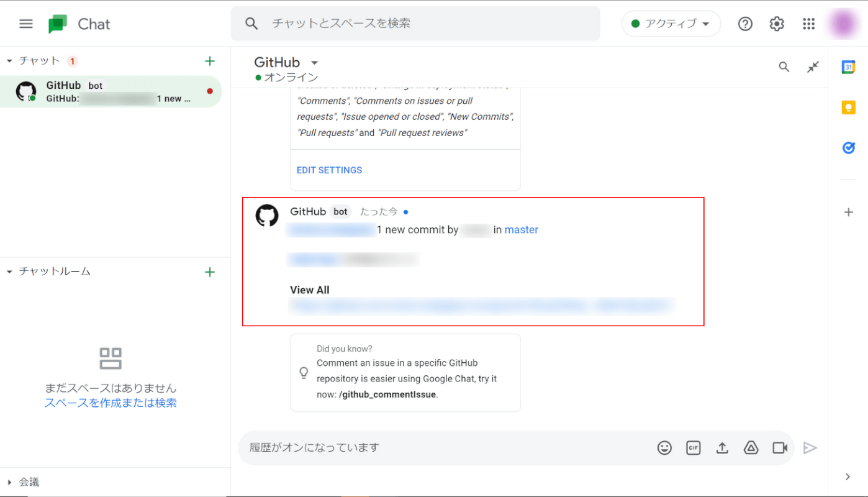
Task: Open the account profile avatar
Action: tap(843, 24)
